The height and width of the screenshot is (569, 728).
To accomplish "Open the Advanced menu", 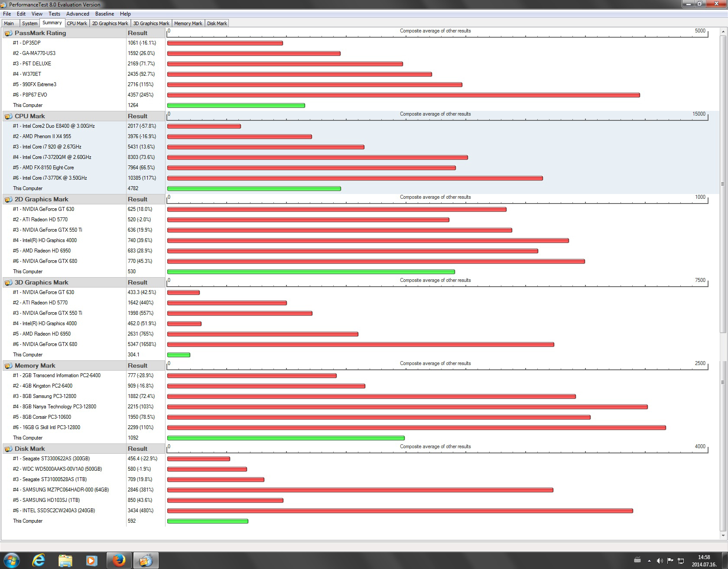I will pos(78,14).
